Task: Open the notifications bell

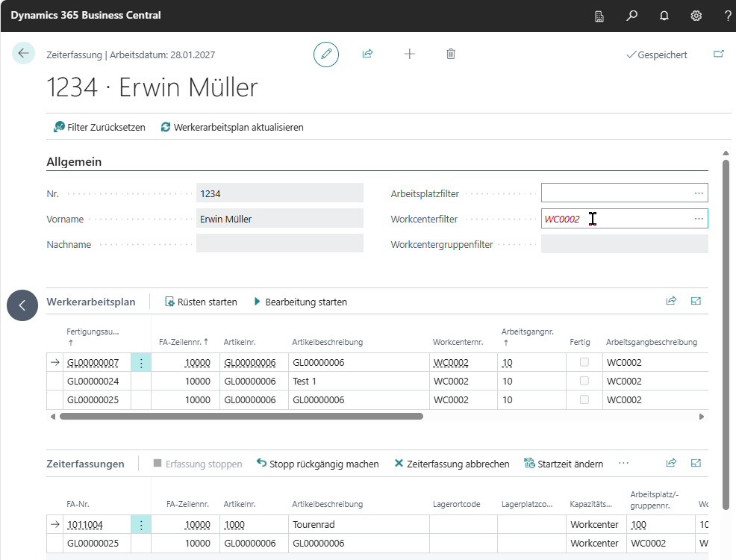Action: [x=664, y=16]
